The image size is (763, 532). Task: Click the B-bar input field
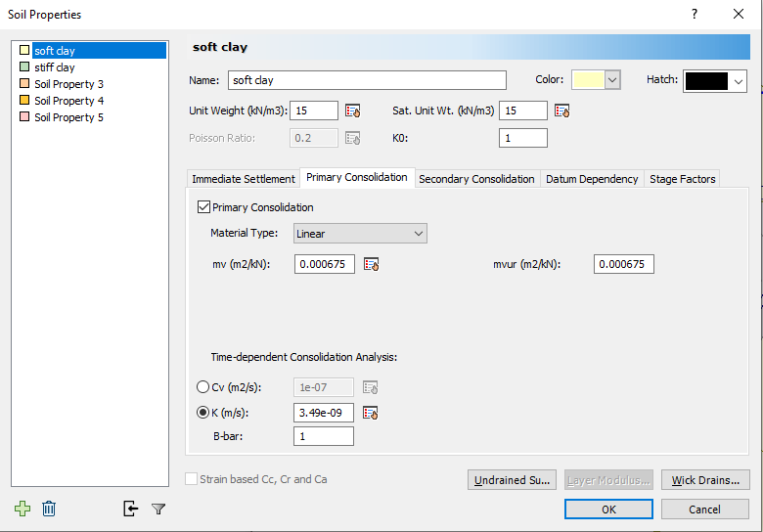coord(324,436)
